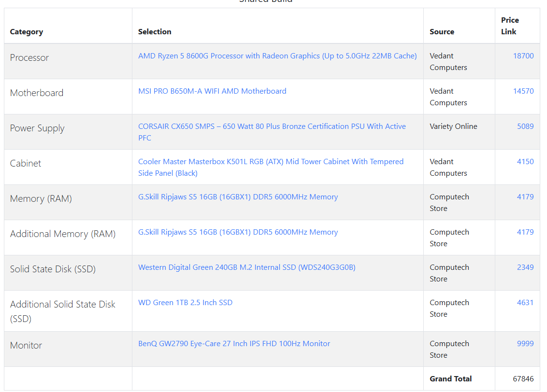547x392 pixels.
Task: Select 'Computech Store' source in the Additional Memory row
Action: point(449,238)
